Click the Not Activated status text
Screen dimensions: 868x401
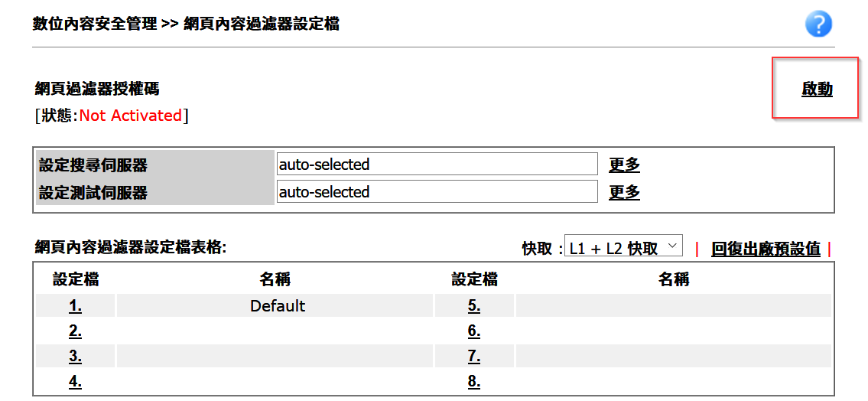pyautogui.click(x=131, y=116)
